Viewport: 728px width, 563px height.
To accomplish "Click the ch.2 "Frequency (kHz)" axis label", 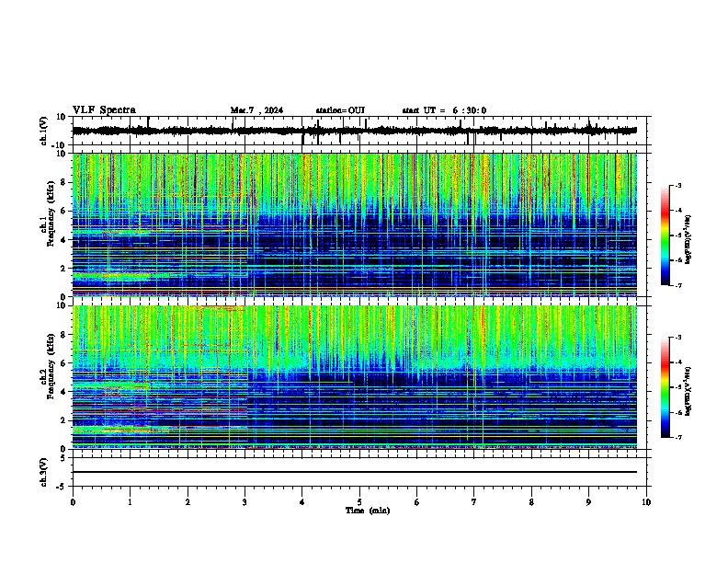I will [50, 366].
